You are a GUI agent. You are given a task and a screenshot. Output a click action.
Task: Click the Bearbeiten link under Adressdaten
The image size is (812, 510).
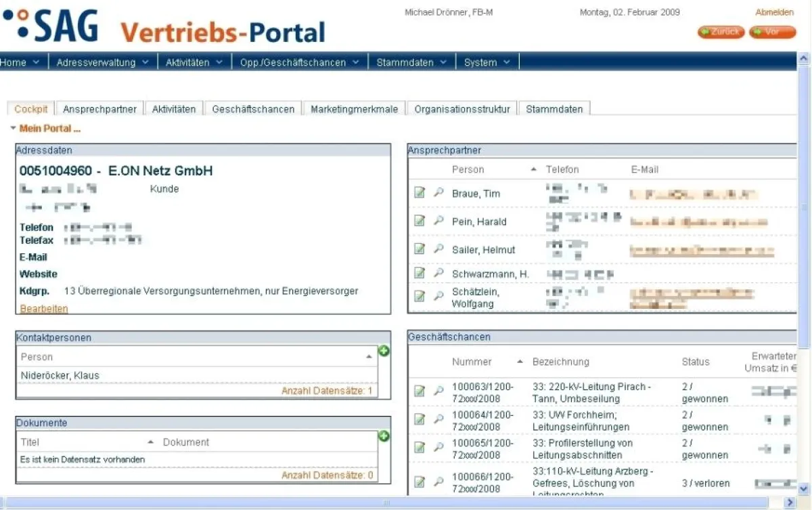coord(43,307)
